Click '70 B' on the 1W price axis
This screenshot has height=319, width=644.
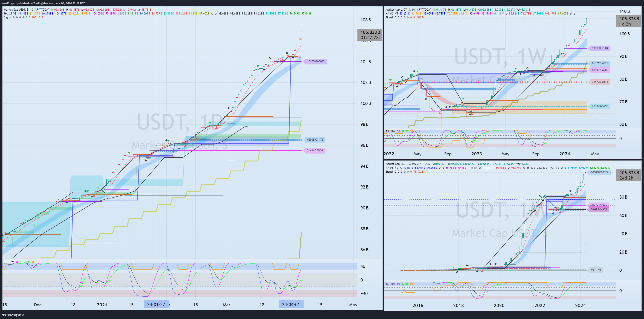(x=623, y=102)
